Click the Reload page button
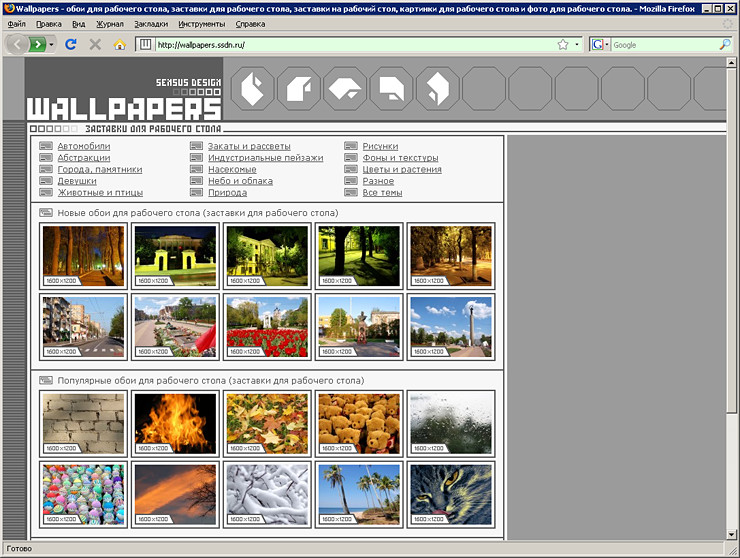The height and width of the screenshot is (558, 740). tap(71, 45)
